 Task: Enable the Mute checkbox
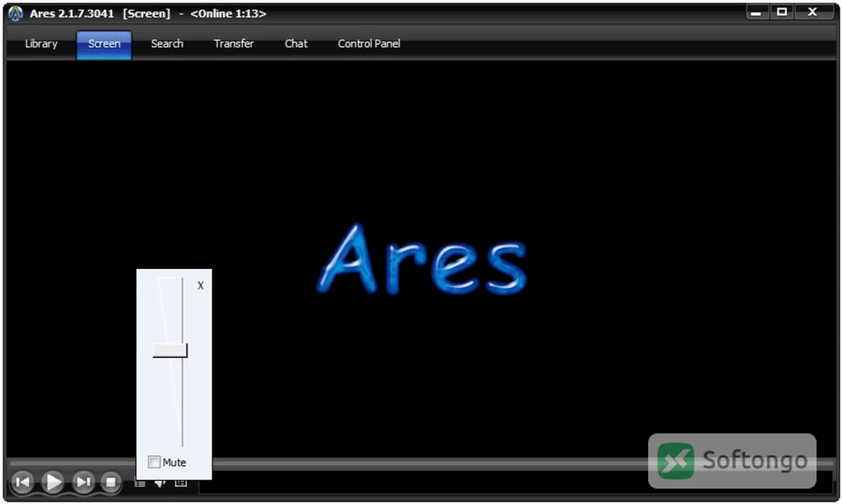coord(154,462)
